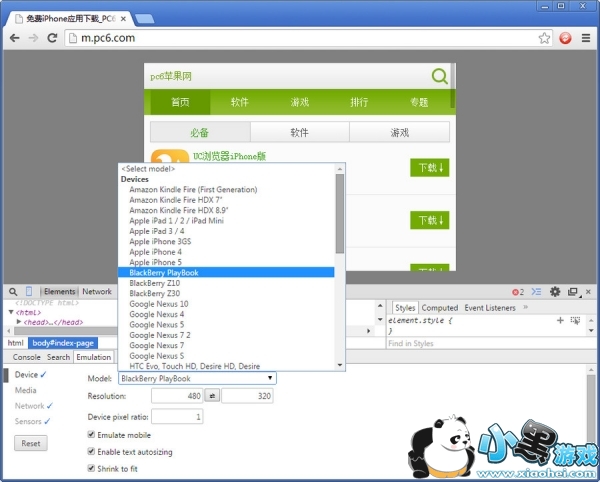Toggle the mobile device mode icon

coord(29,291)
